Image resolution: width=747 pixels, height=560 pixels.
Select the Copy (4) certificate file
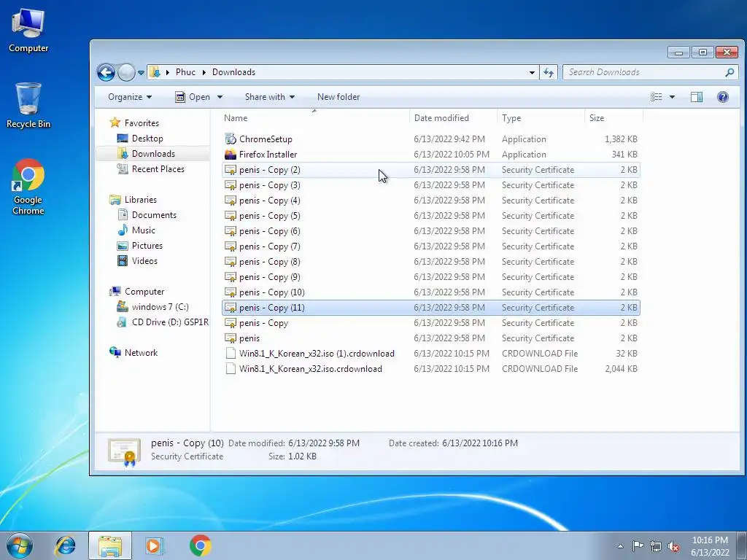click(x=430, y=201)
